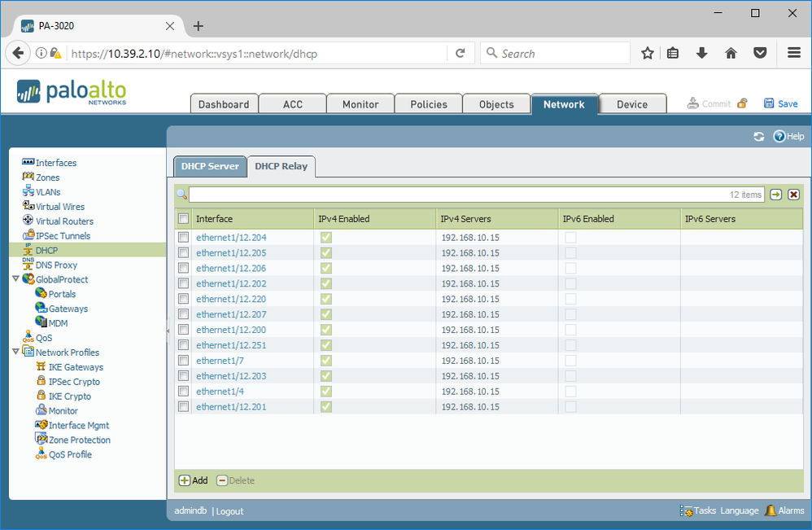Viewport: 812px width, 530px height.
Task: Open the Tasks manager icon
Action: (x=687, y=510)
